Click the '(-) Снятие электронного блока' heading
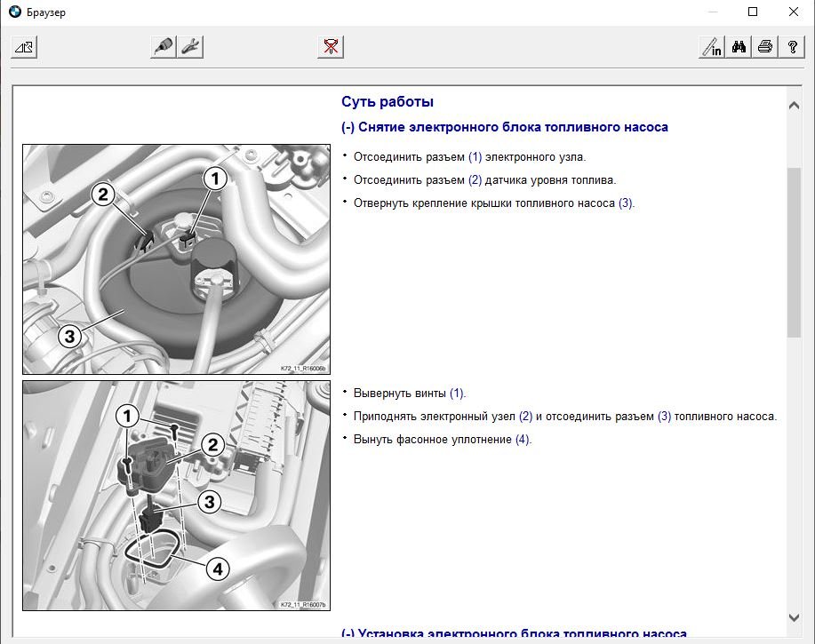Viewport: 815px width, 644px height. pyautogui.click(x=504, y=127)
